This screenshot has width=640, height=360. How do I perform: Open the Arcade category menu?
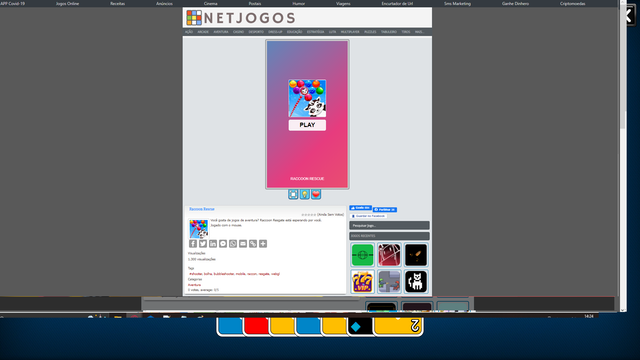[203, 32]
